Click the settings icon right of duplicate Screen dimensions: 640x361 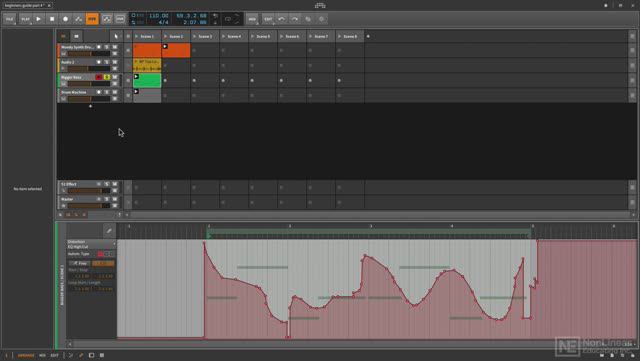click(x=322, y=19)
